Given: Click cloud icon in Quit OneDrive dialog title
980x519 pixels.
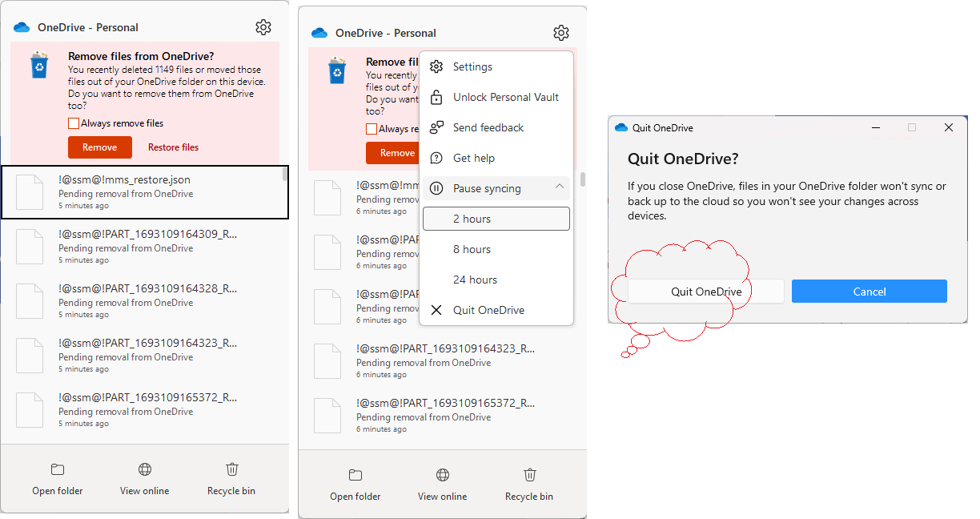Looking at the screenshot, I should pyautogui.click(x=621, y=127).
